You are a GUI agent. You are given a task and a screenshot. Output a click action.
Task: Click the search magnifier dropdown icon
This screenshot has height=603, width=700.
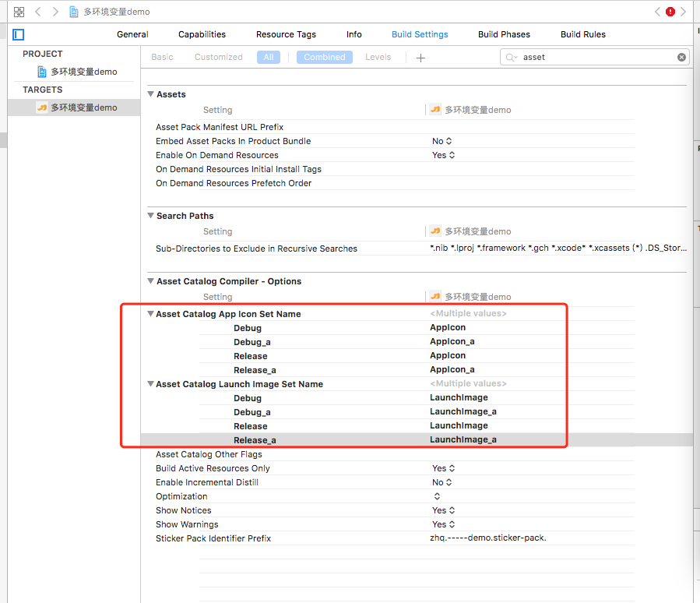coord(511,57)
